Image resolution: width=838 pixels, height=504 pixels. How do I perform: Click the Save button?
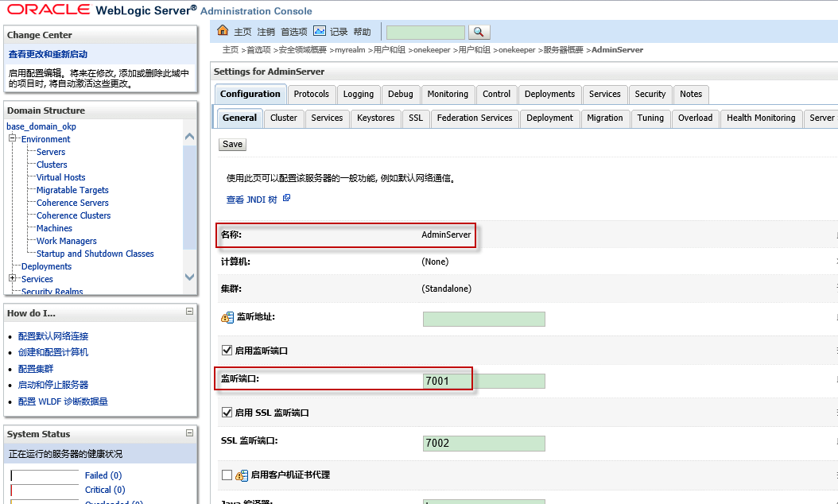[232, 145]
